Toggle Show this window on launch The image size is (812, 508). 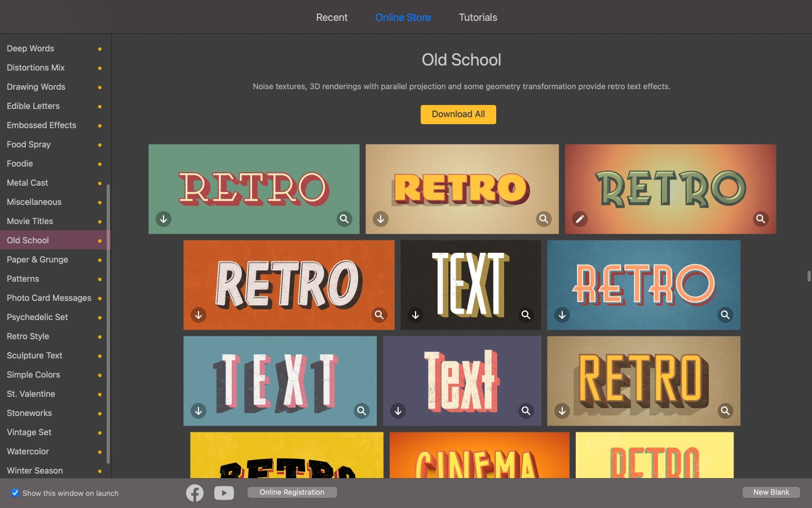point(15,493)
